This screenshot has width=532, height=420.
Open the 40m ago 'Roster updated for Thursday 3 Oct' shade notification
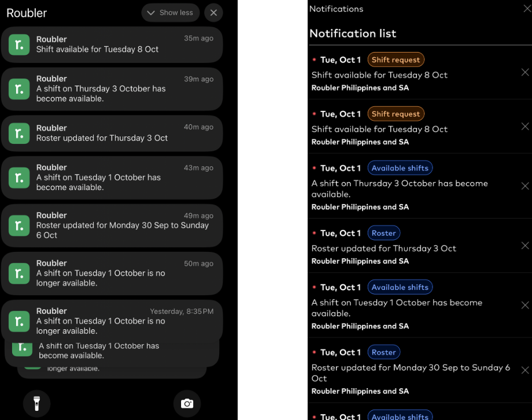point(112,133)
